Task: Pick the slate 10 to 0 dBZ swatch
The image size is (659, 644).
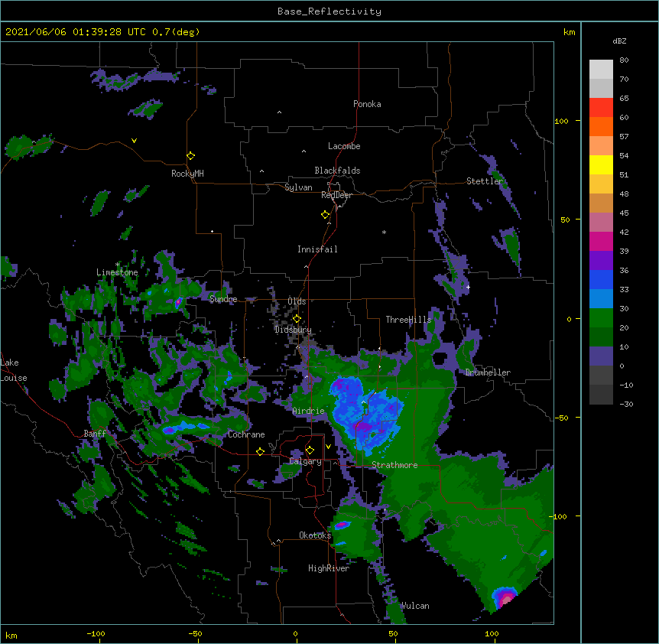Action: [x=601, y=356]
